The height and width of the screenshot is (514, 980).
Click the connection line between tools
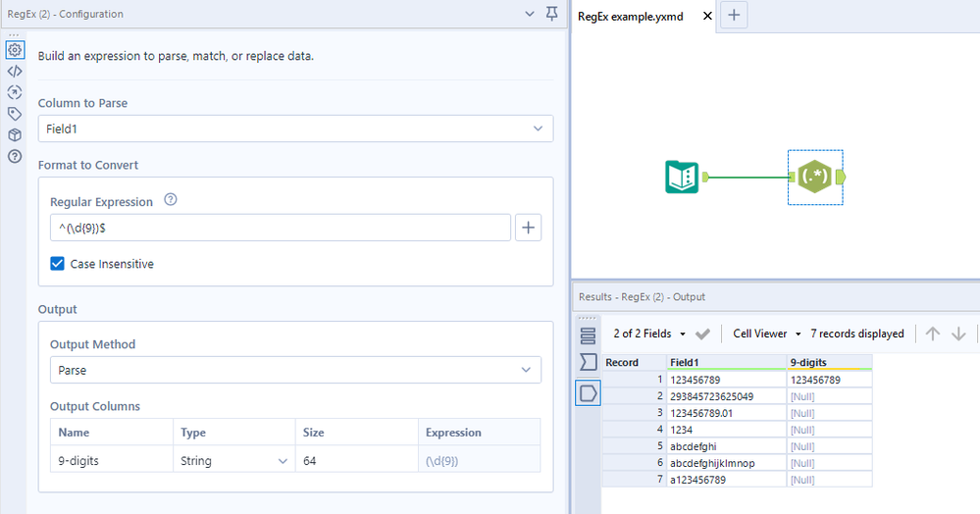[x=748, y=177]
